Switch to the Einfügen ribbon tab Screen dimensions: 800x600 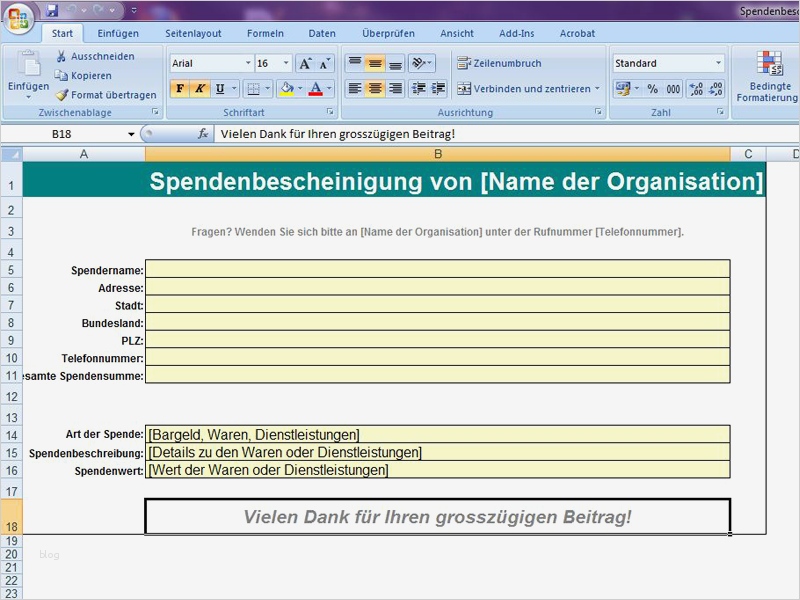pyautogui.click(x=121, y=33)
